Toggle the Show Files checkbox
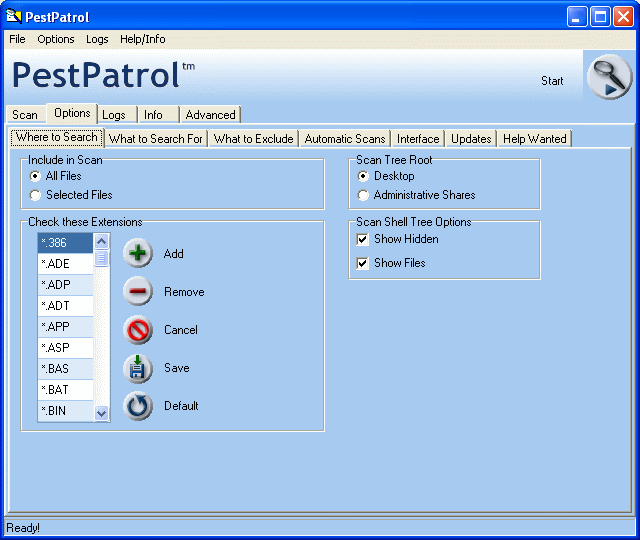This screenshot has width=640, height=540. pyautogui.click(x=362, y=263)
